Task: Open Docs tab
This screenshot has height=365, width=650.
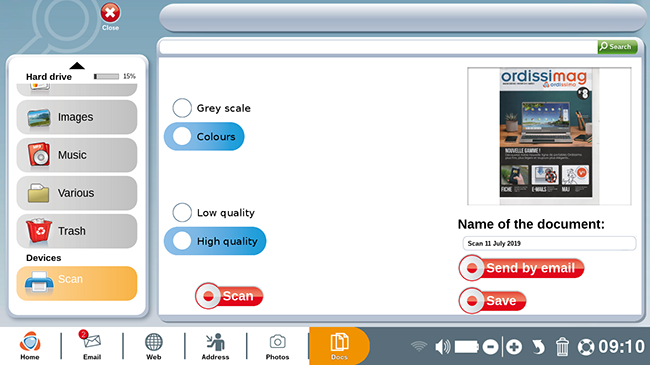Action: pyautogui.click(x=339, y=346)
